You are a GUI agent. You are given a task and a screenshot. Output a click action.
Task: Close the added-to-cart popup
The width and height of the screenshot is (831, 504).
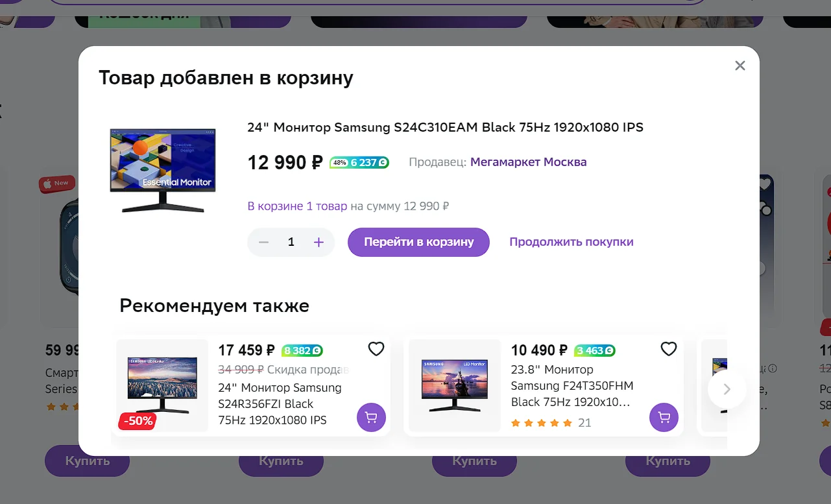740,66
